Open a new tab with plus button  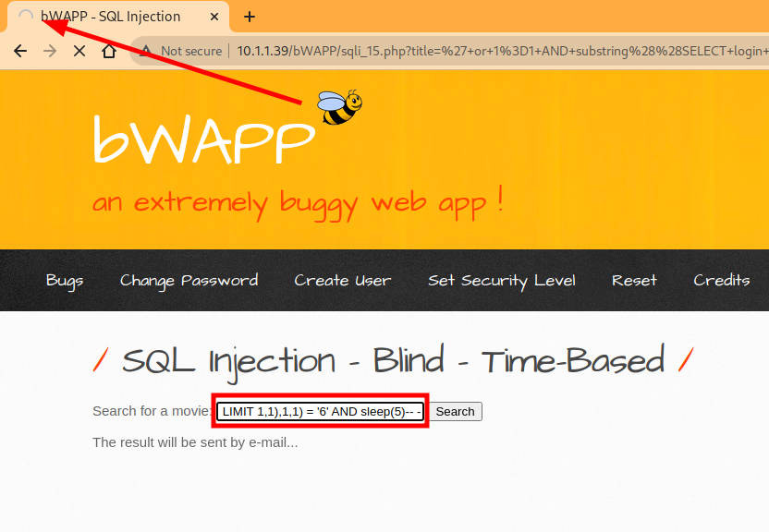tap(250, 17)
